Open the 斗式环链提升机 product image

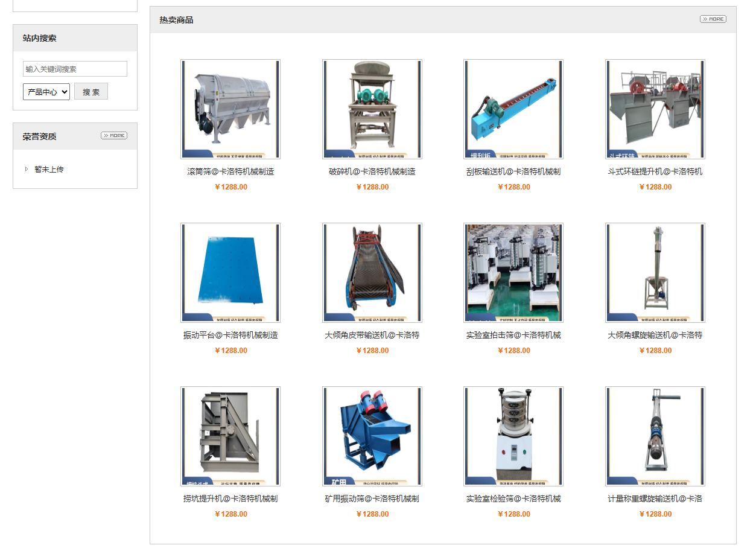click(x=655, y=109)
